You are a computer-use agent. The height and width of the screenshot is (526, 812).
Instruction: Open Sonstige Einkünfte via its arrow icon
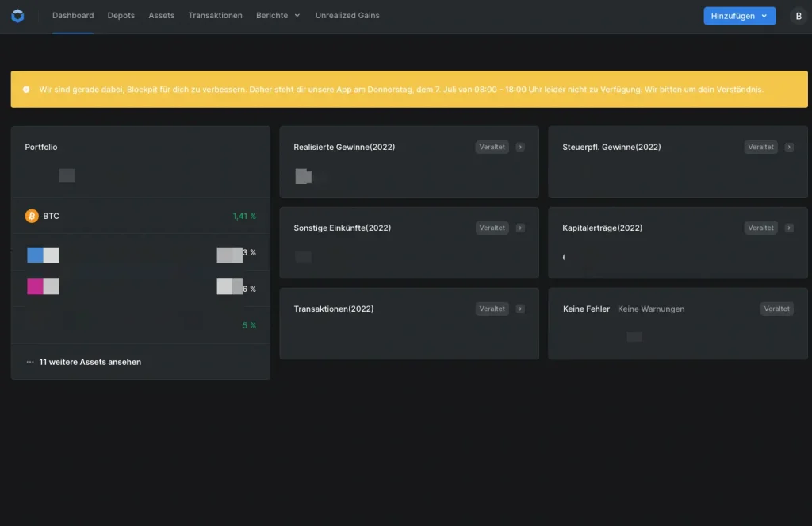520,228
